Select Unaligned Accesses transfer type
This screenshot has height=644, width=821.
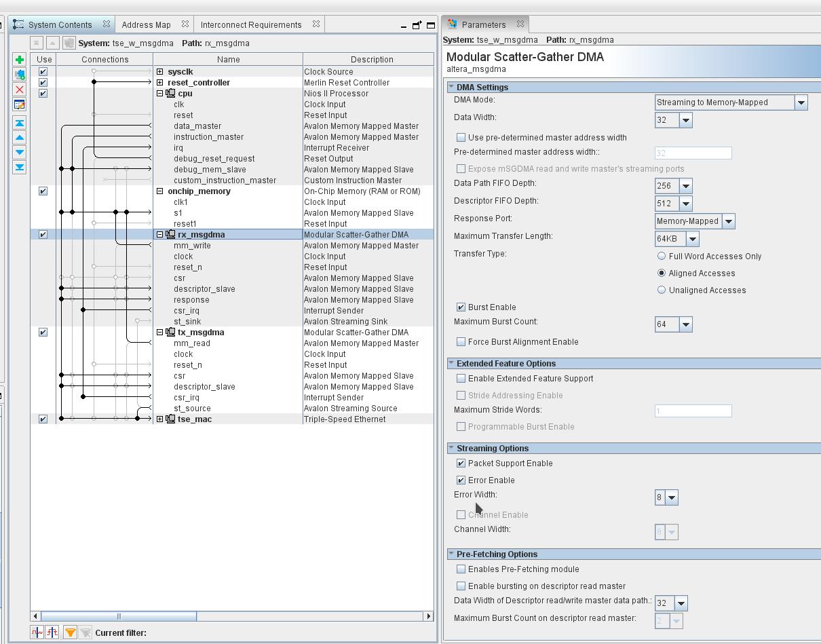[x=662, y=290]
